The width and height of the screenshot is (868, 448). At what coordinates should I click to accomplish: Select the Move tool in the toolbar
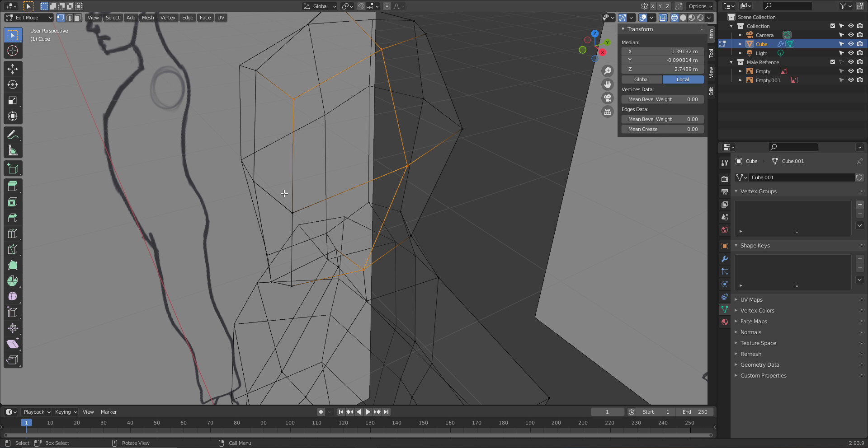[13, 68]
